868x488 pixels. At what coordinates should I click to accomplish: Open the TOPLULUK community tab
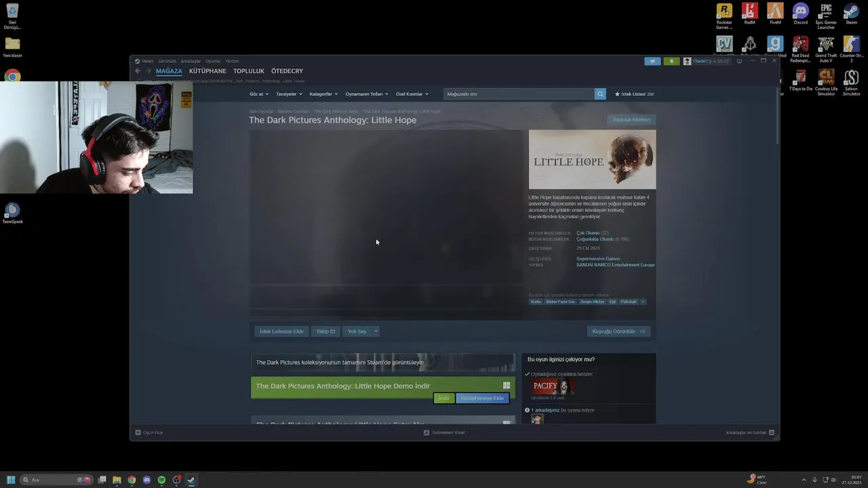[x=249, y=71]
